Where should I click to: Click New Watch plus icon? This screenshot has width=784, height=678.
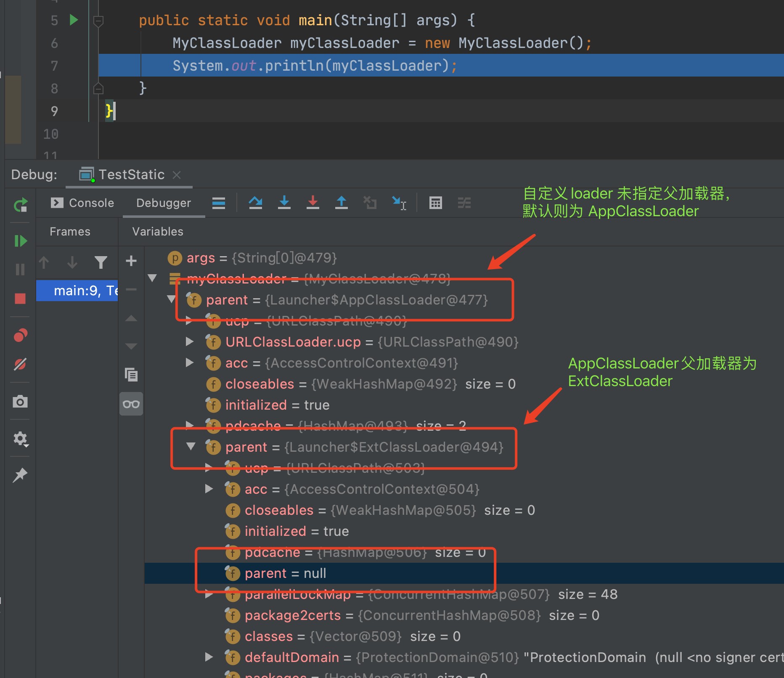point(131,261)
